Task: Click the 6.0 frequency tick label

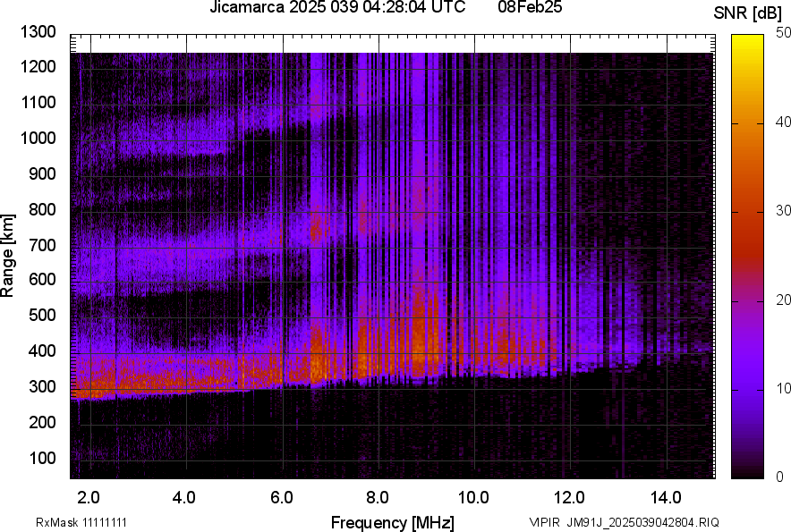Action: pos(281,497)
